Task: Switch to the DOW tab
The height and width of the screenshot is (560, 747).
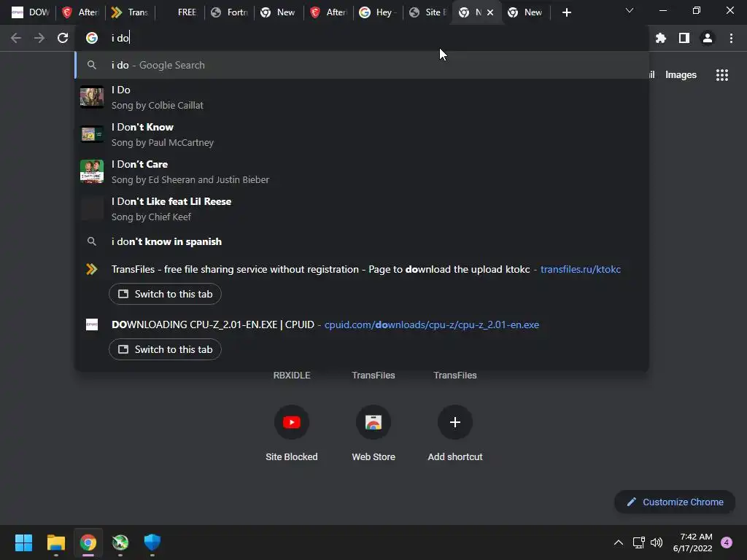Action: point(31,12)
